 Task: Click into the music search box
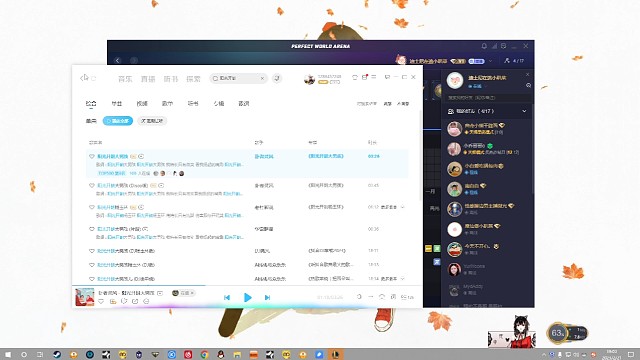coord(237,78)
